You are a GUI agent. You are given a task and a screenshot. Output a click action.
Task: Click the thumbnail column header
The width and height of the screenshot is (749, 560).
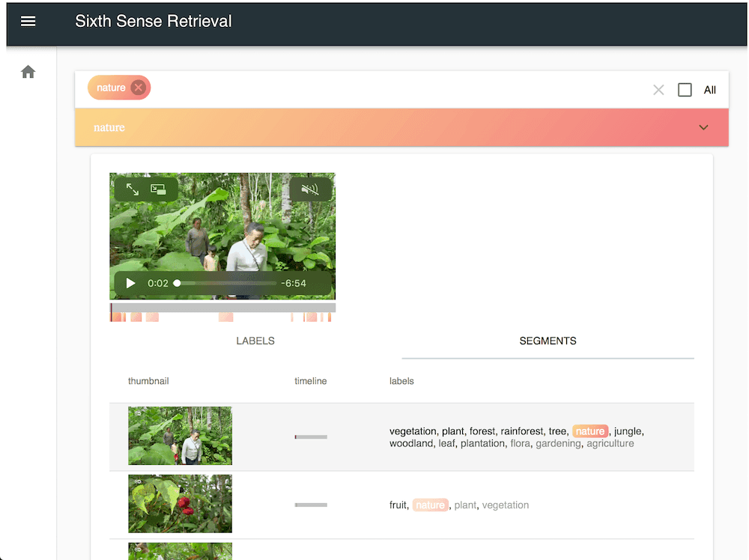148,381
